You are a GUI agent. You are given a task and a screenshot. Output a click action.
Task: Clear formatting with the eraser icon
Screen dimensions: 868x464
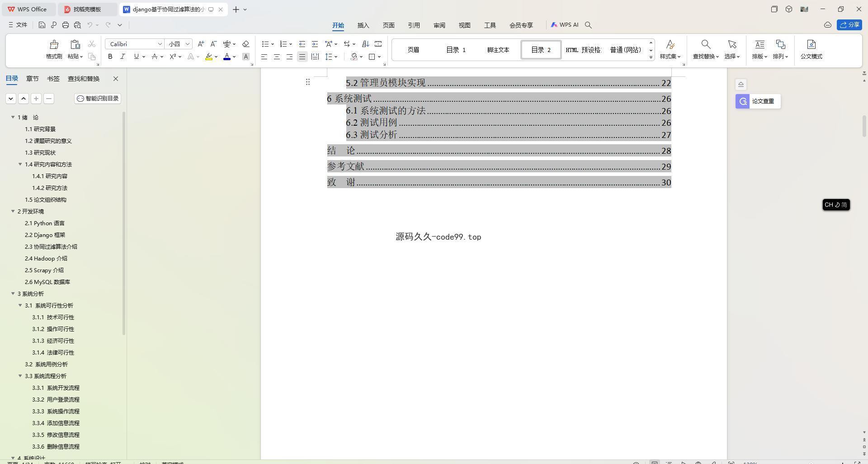(246, 44)
